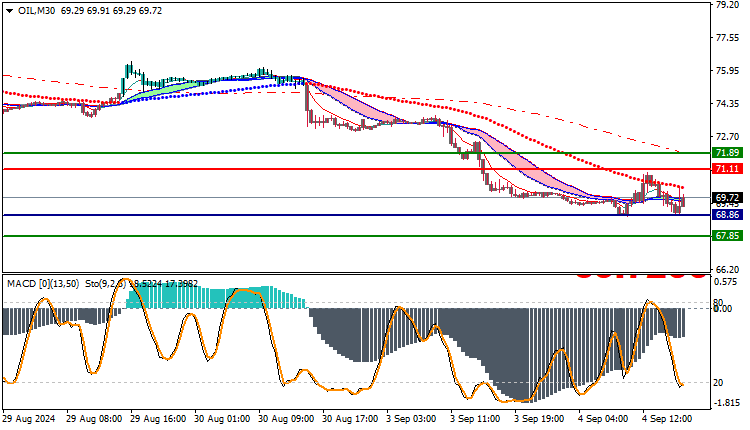Click the 30 Aug 09:00 time axis label
Viewport: 750px width, 430px height.
(x=286, y=419)
